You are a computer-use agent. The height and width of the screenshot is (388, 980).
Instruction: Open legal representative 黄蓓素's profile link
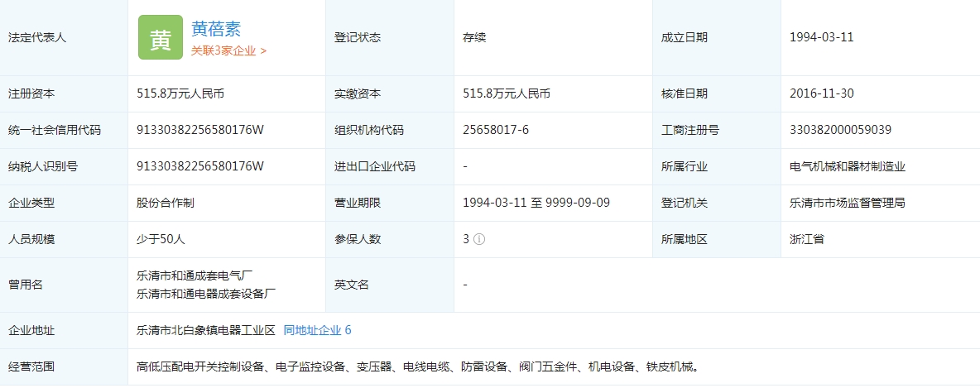point(215,29)
